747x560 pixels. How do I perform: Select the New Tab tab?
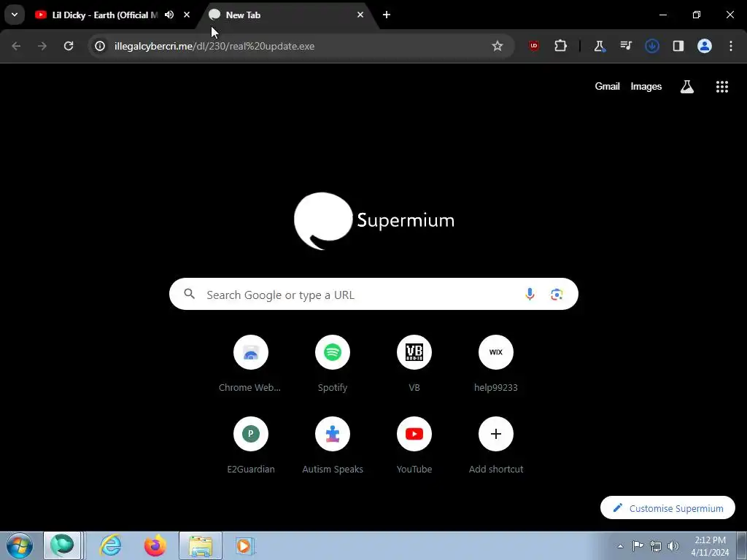click(x=286, y=15)
